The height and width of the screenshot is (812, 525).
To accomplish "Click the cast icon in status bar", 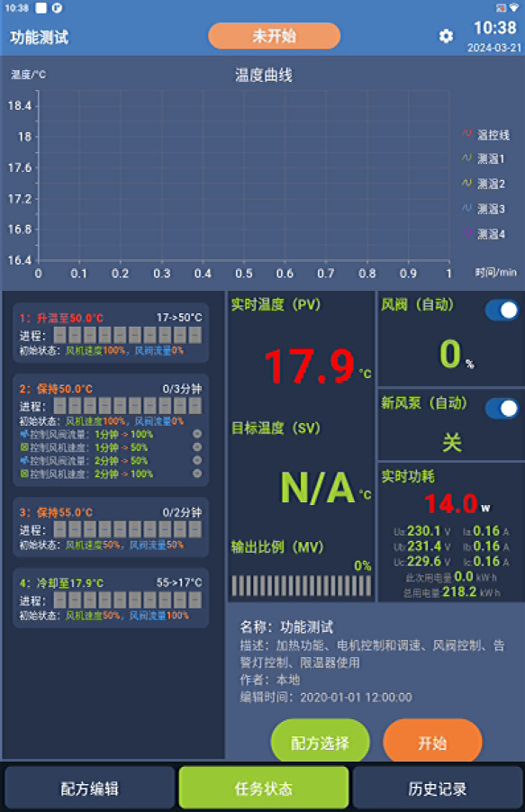I will coord(502,8).
